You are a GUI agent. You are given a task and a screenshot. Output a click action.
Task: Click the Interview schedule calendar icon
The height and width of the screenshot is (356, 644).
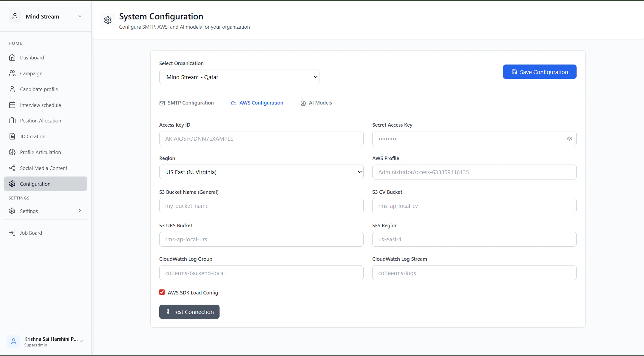12,105
